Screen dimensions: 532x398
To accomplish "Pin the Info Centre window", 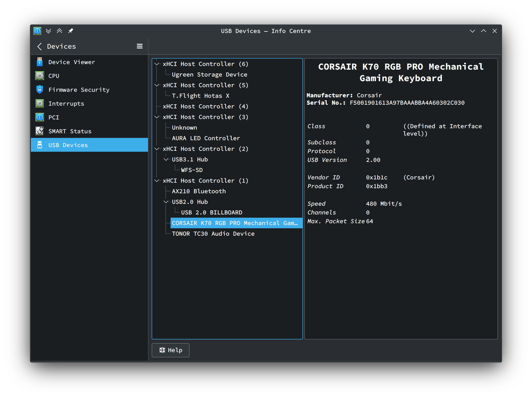I will click(x=71, y=31).
